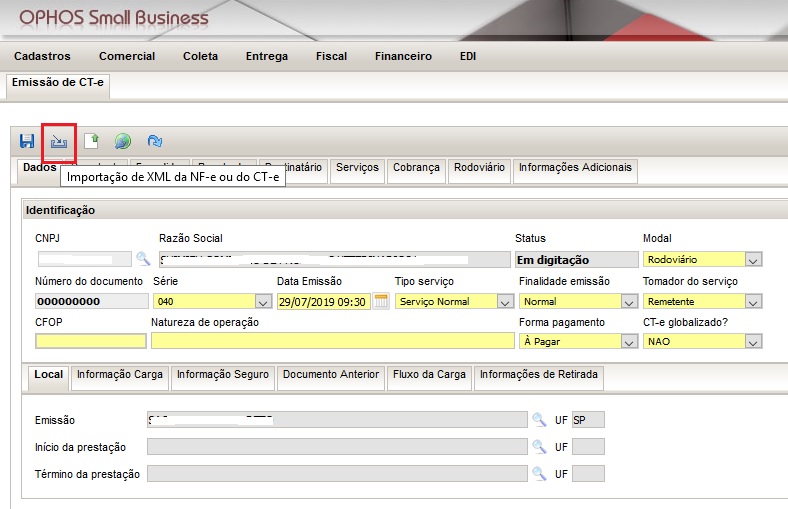Click the Início da prestação field
This screenshot has width=788, height=509.
click(x=337, y=446)
